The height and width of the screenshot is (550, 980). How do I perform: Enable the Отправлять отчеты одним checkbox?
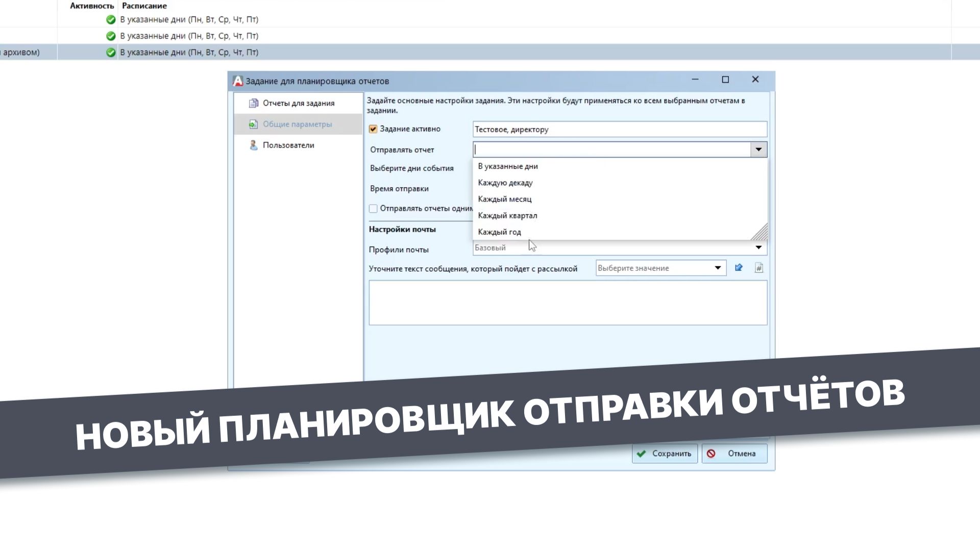pos(373,208)
